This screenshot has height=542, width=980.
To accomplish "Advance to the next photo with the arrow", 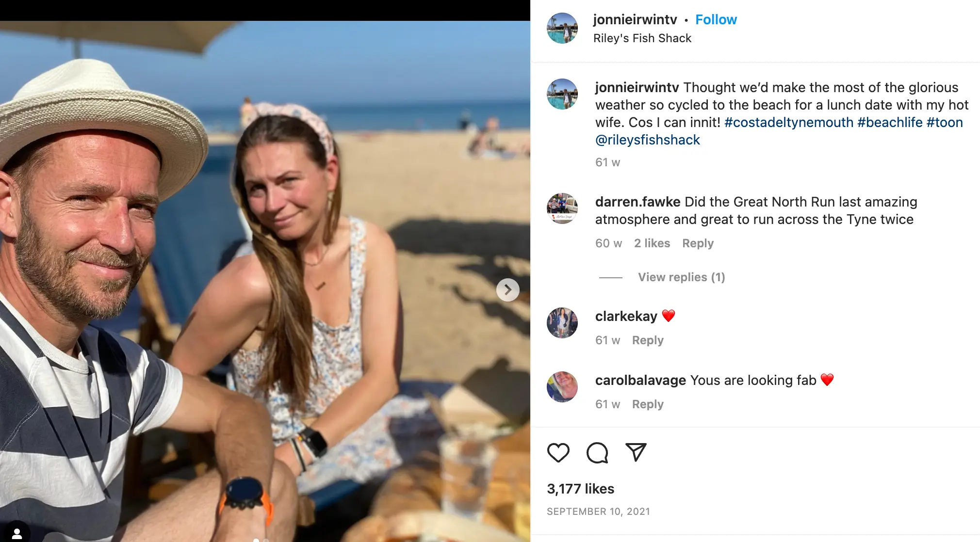I will [508, 289].
